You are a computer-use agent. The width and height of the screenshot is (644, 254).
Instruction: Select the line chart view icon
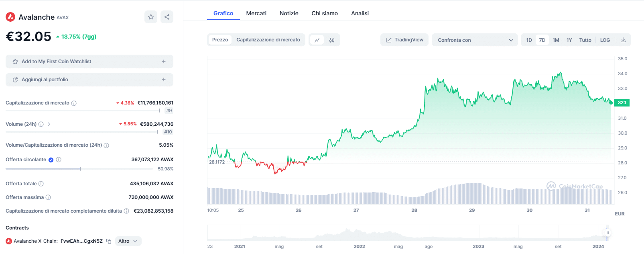click(317, 40)
